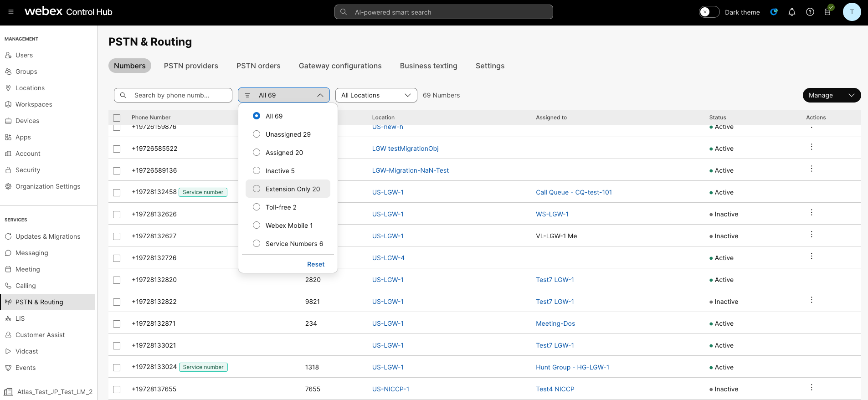This screenshot has height=400, width=868.
Task: Open Workspaces in sidebar
Action: tap(34, 104)
